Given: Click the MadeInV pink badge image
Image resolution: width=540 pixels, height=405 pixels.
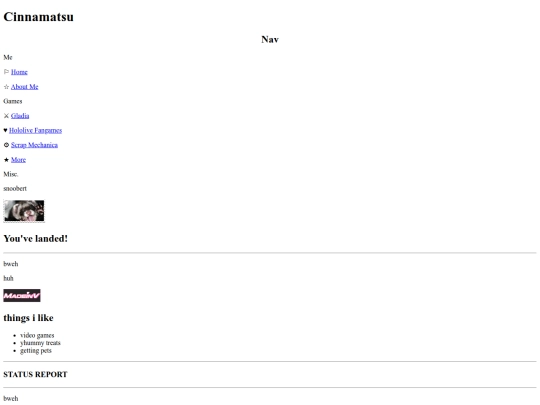Looking at the screenshot, I should 22,295.
